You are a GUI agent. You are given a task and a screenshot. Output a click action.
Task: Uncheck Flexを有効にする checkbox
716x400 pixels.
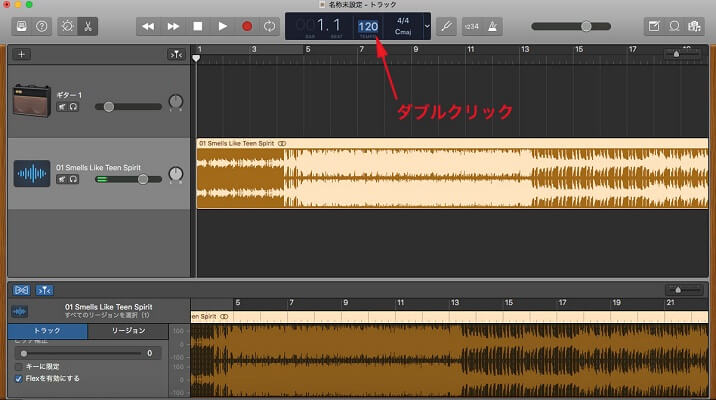pyautogui.click(x=19, y=379)
